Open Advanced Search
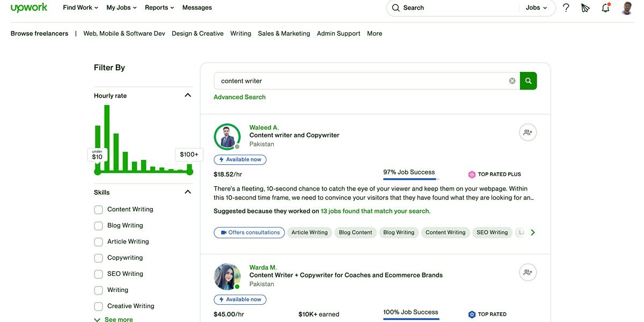Screen dimensions: 644x322 tap(239, 97)
